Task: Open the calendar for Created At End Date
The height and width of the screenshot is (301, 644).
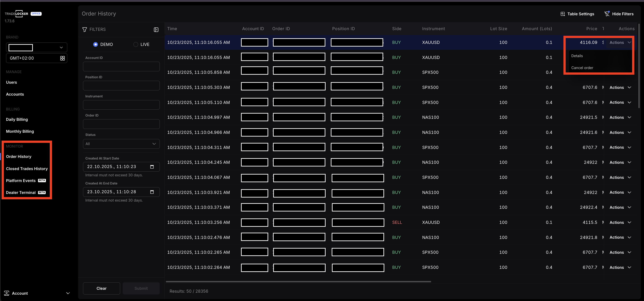Action: [152, 192]
